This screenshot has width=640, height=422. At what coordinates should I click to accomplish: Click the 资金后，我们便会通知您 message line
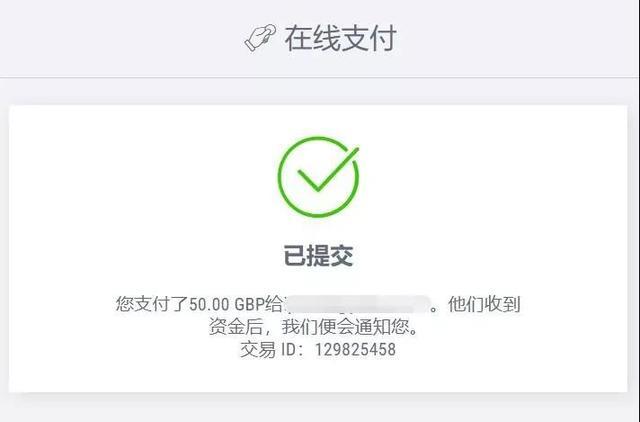[x=313, y=327]
